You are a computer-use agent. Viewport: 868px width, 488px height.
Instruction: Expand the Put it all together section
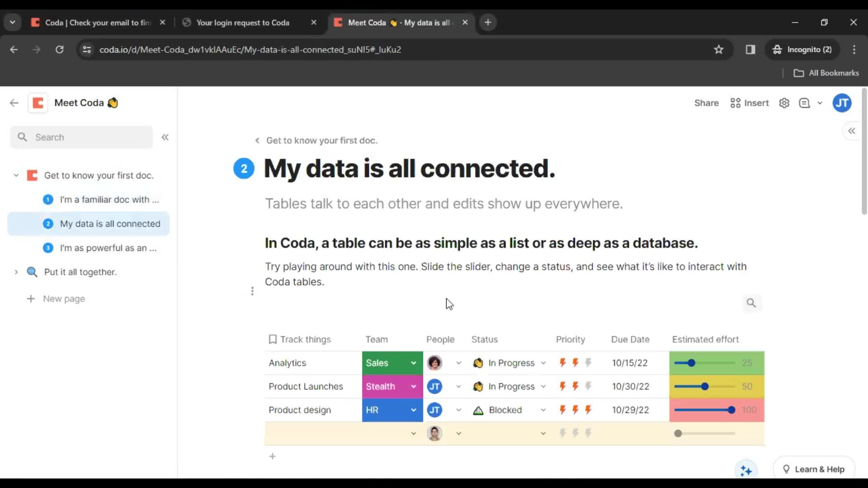[16, 272]
